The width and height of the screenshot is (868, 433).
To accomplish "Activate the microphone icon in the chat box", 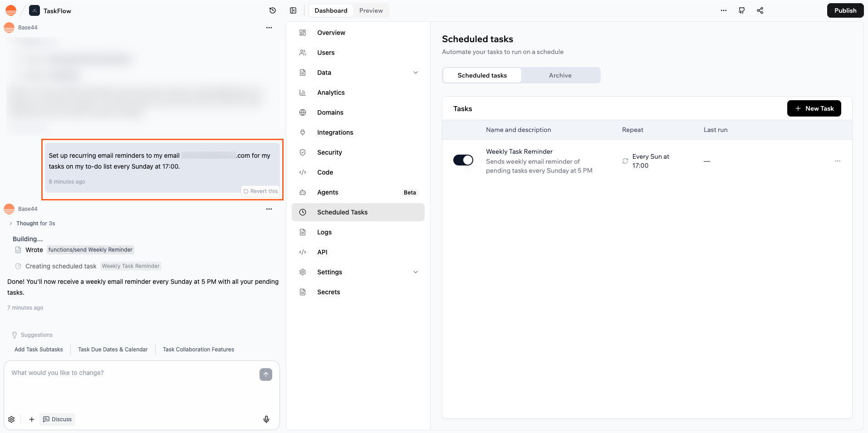I will point(266,419).
